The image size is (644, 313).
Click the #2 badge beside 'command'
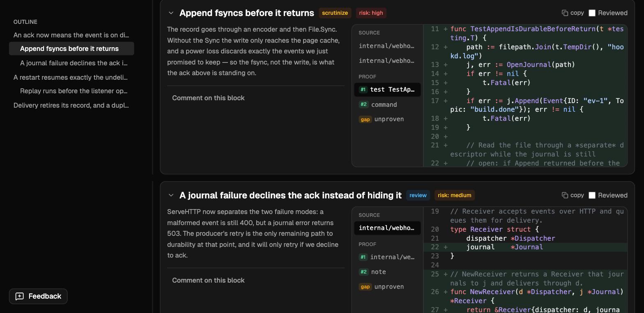[363, 104]
